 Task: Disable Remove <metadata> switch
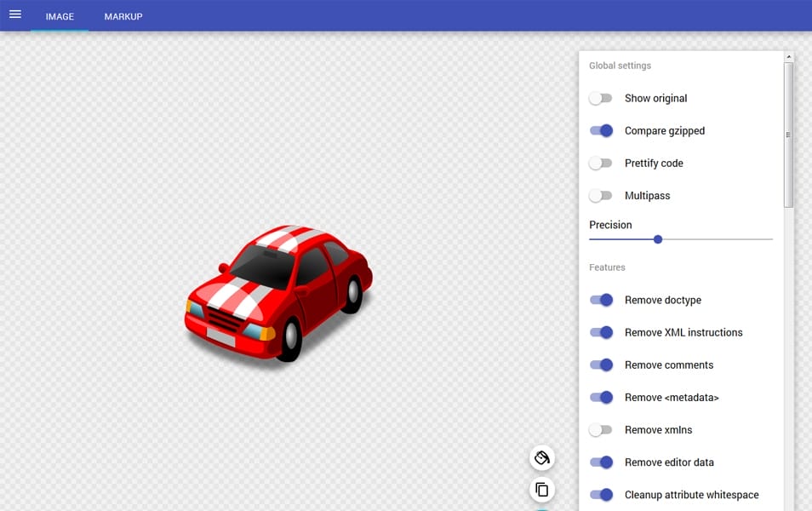601,398
